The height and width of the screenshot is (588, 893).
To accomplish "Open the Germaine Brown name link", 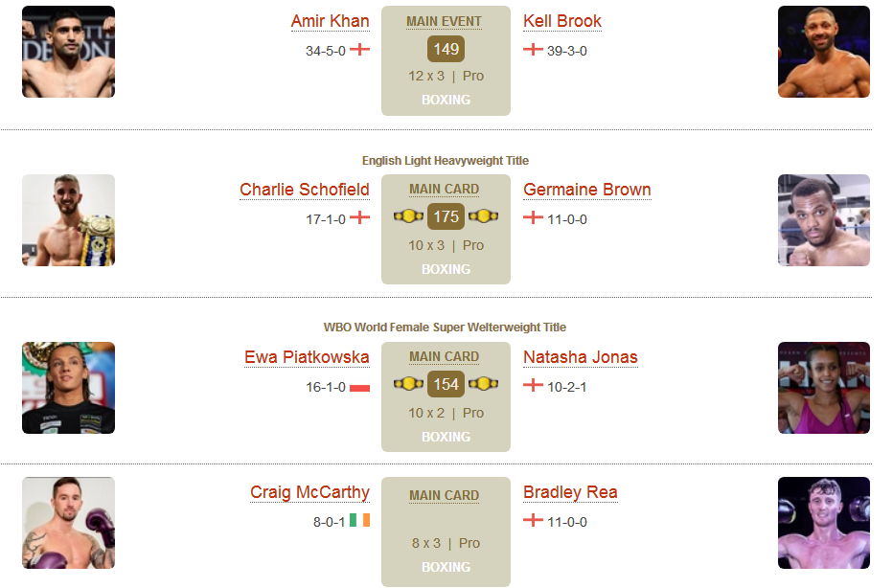I will 586,190.
